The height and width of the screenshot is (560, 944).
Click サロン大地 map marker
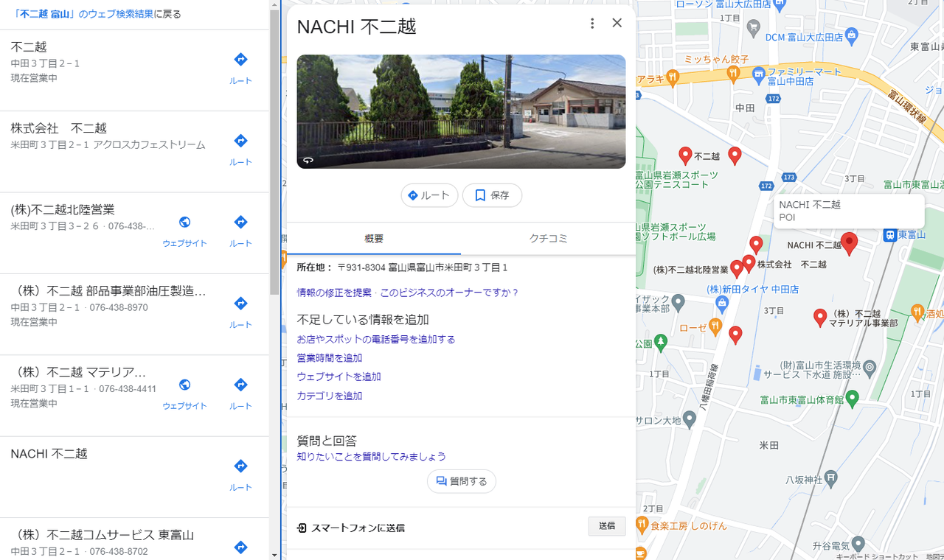click(x=690, y=420)
